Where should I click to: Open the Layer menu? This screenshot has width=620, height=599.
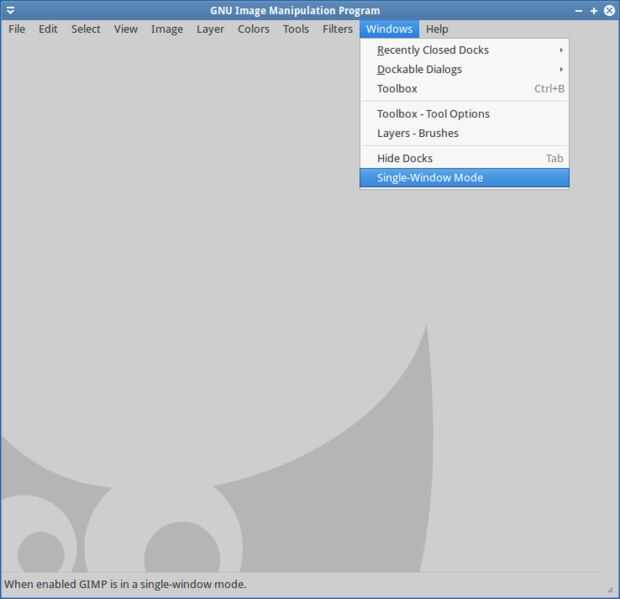tap(210, 29)
